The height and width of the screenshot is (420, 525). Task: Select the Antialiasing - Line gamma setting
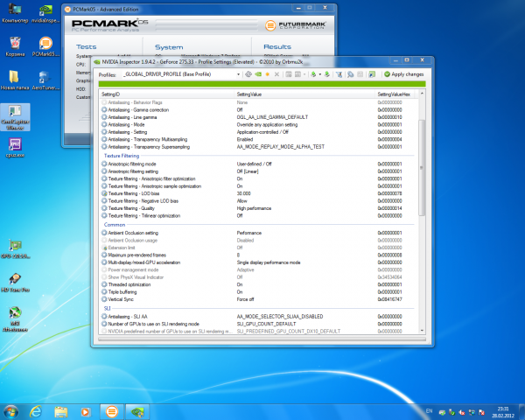pos(258,117)
